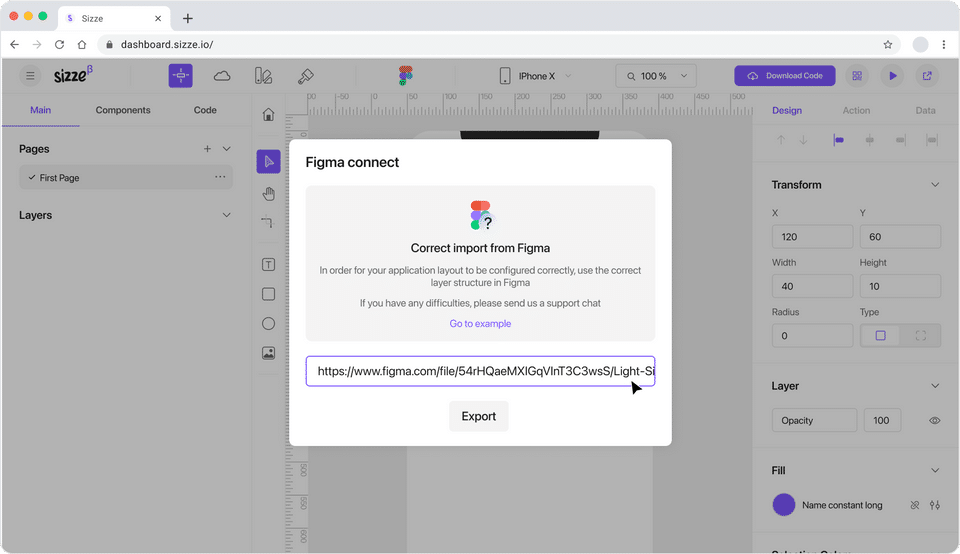Select the Rectangle tool

pos(268,294)
